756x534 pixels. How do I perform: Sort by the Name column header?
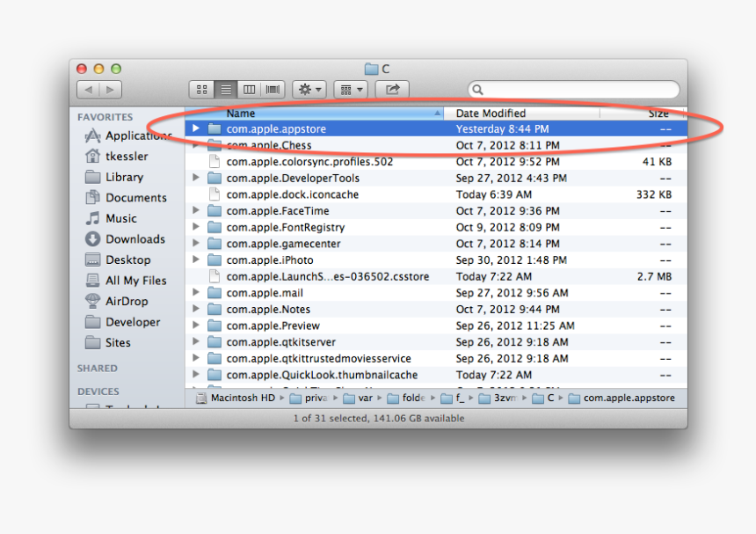point(315,113)
